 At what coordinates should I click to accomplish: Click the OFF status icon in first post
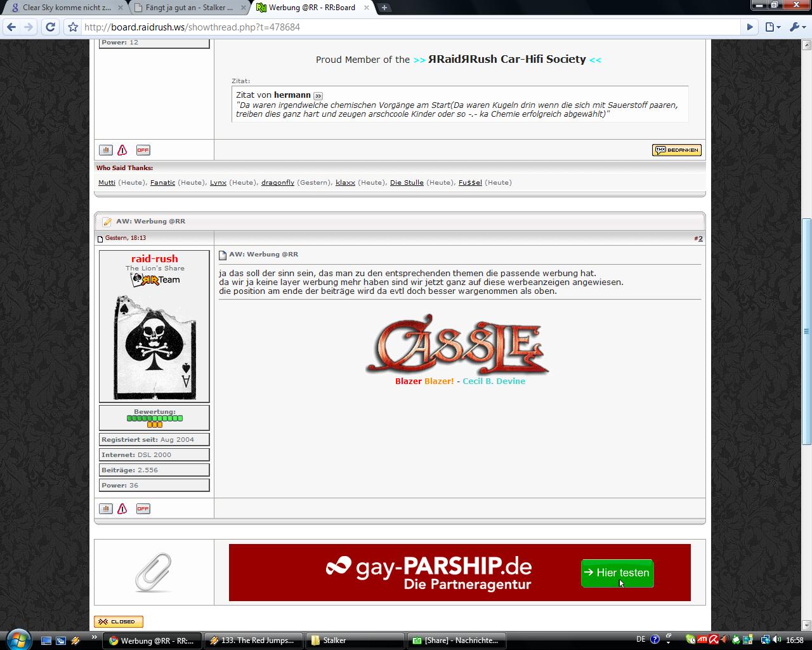click(x=143, y=150)
